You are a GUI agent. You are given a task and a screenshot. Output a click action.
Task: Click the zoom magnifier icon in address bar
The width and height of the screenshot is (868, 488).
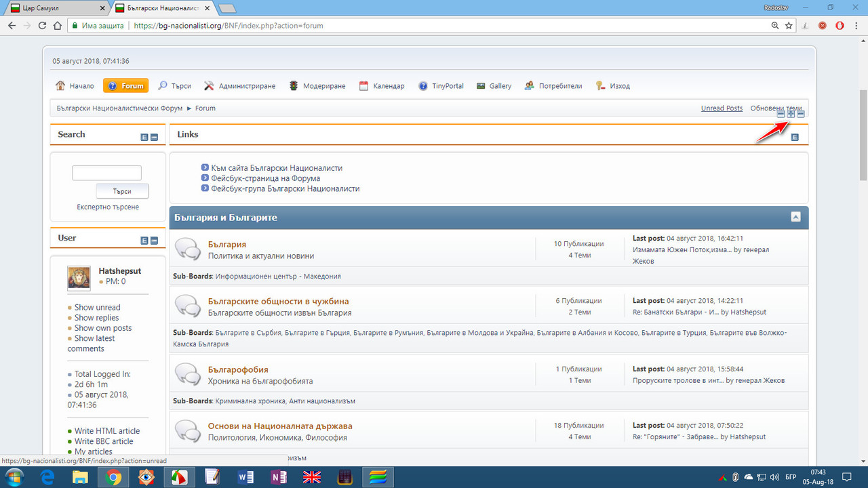(x=775, y=26)
